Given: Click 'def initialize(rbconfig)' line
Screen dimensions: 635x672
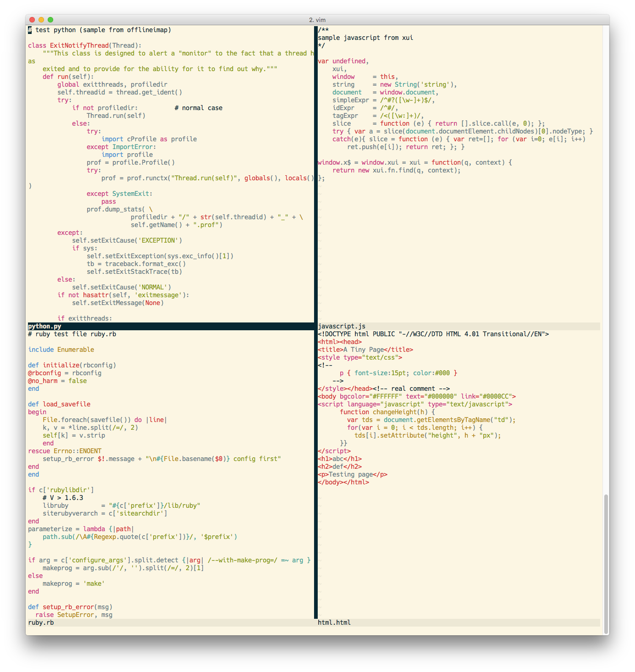Looking at the screenshot, I should pos(72,365).
